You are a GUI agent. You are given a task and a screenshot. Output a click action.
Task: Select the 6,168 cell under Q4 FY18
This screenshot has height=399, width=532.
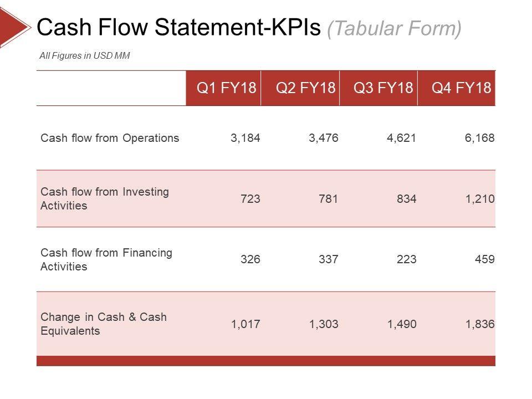pos(480,138)
